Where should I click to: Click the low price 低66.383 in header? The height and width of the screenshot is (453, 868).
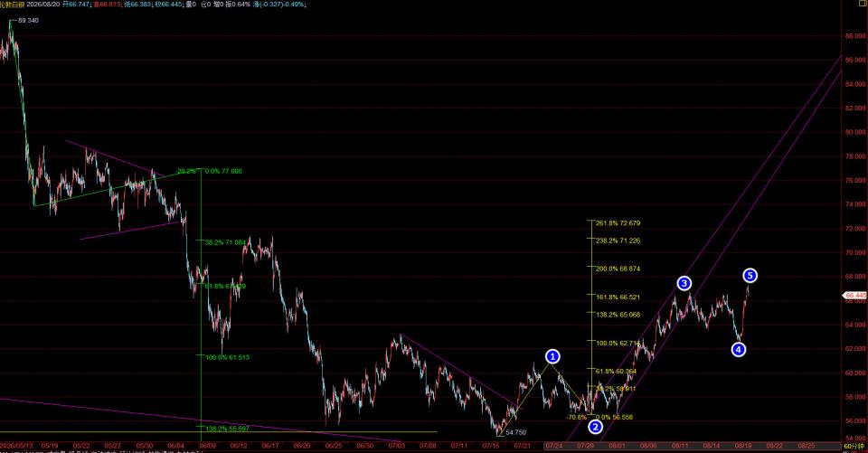tap(137, 4)
